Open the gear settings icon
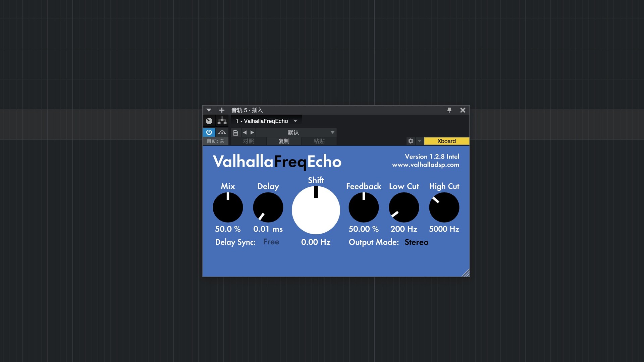This screenshot has width=644, height=362. click(x=411, y=141)
